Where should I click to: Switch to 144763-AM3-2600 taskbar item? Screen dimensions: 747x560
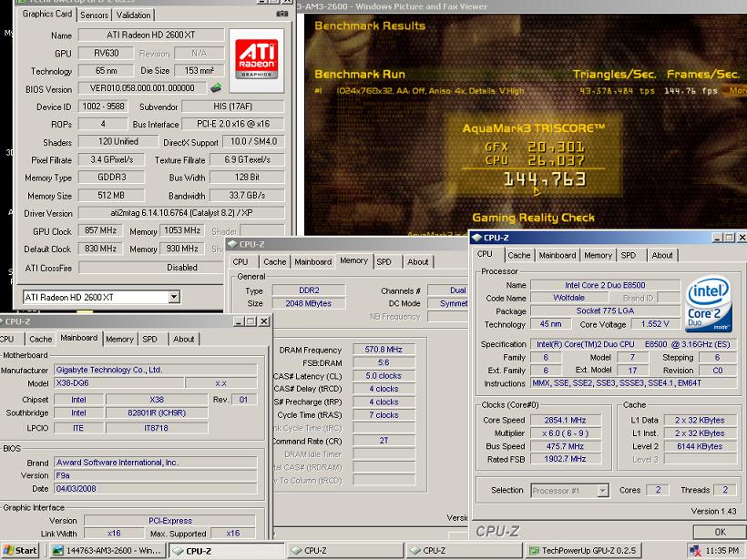[x=107, y=551]
